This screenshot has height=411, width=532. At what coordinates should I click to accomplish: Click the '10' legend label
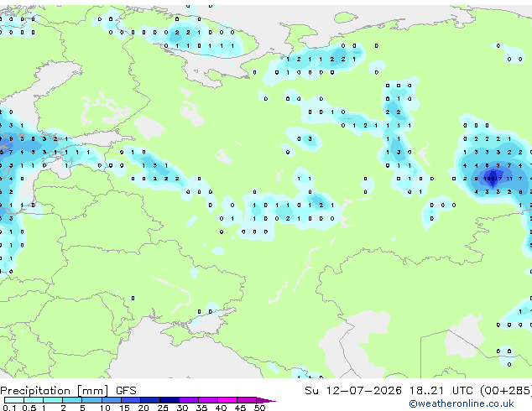pyautogui.click(x=105, y=408)
